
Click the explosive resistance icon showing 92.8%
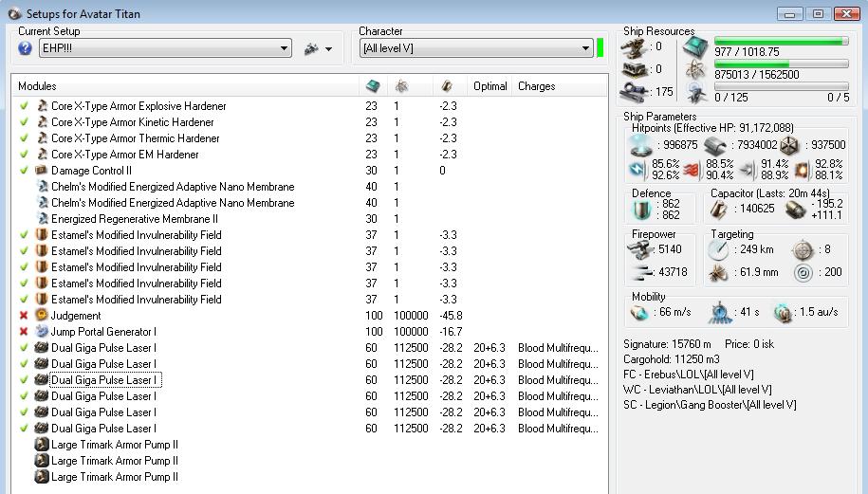pyautogui.click(x=802, y=170)
